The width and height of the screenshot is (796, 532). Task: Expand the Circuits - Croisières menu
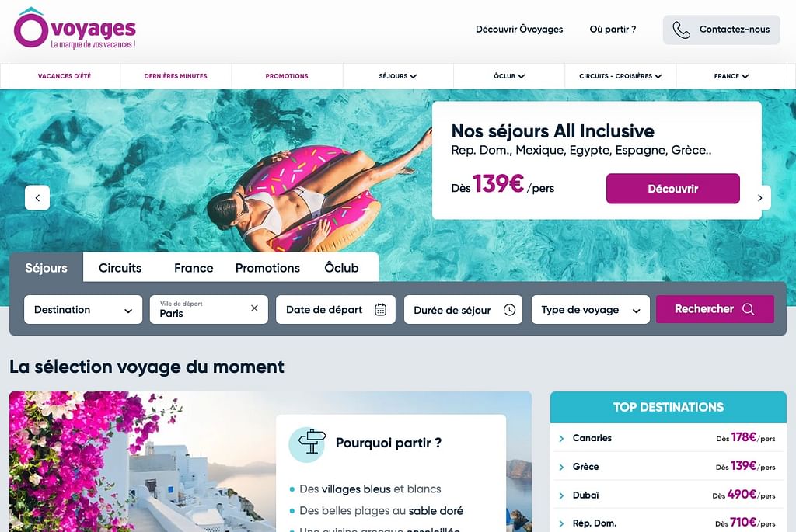[620, 76]
